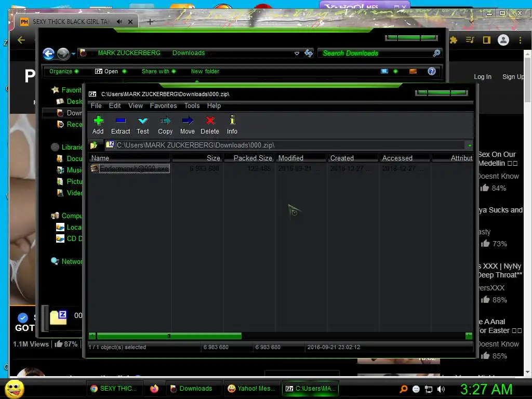532x399 pixels.
Task: Click the Log In link on the webpage
Action: [x=483, y=77]
